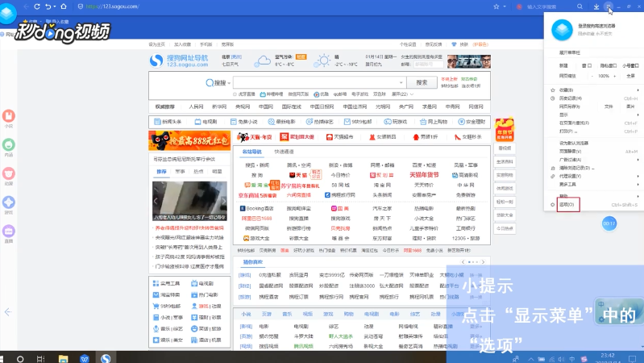Open the 人民网 link
644x363 pixels.
tap(196, 106)
